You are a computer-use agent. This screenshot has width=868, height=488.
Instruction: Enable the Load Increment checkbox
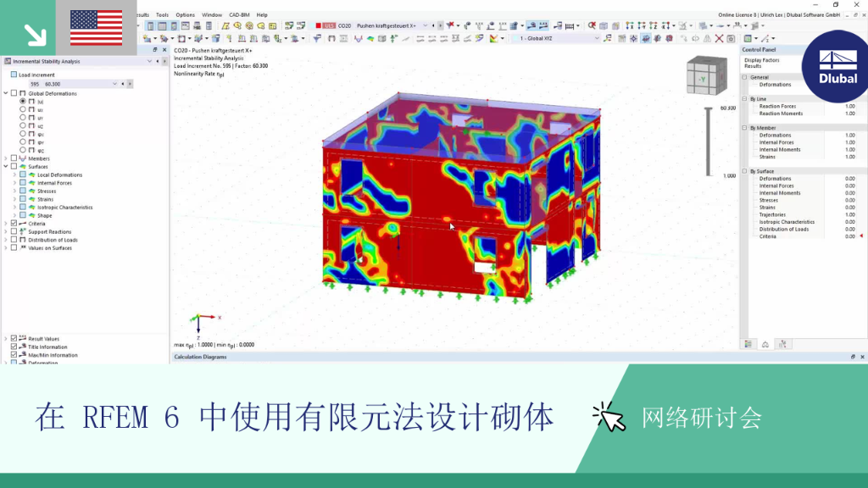[x=14, y=75]
